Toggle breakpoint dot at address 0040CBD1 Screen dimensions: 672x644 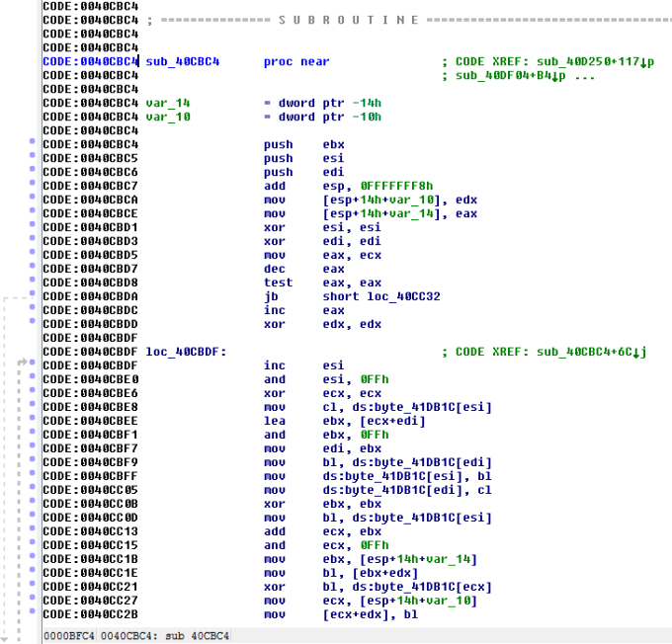33,223
